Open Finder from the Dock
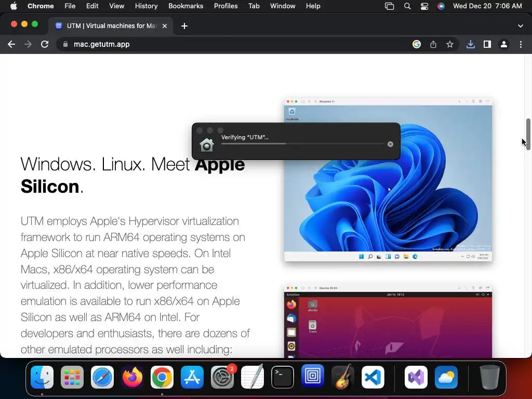This screenshot has height=399, width=532. click(42, 377)
